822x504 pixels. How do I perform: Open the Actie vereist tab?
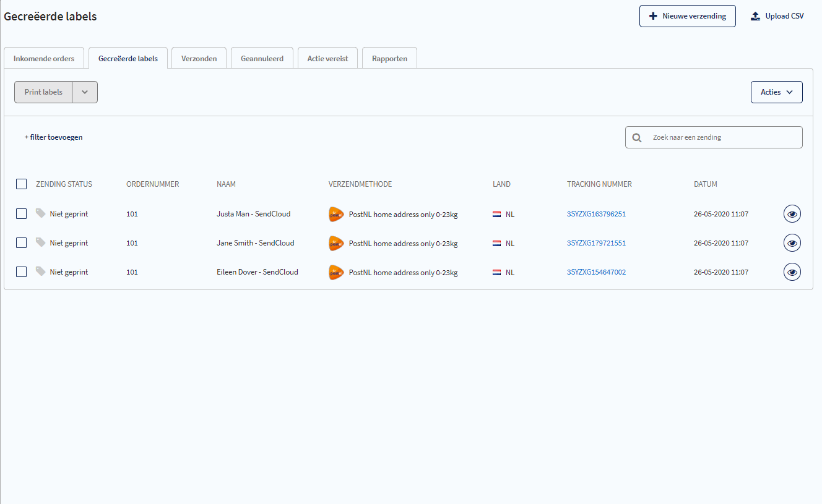[328, 59]
